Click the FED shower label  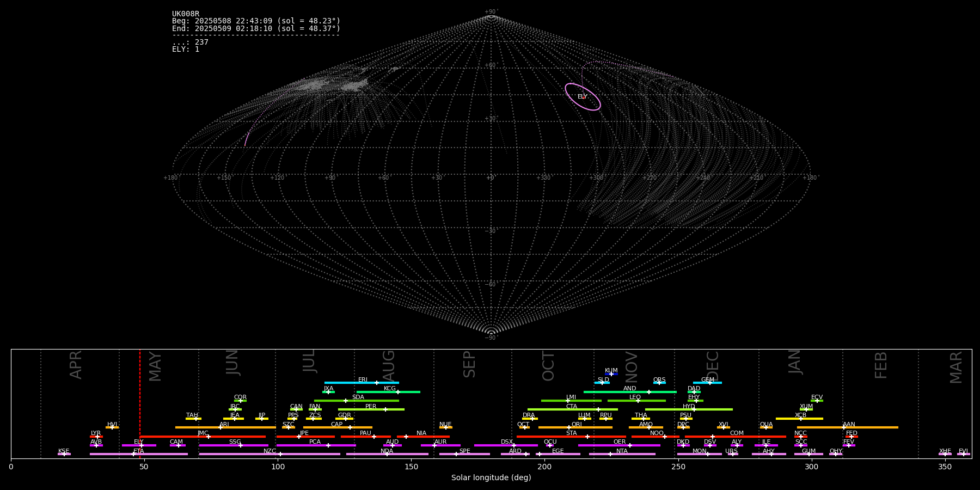(x=852, y=433)
